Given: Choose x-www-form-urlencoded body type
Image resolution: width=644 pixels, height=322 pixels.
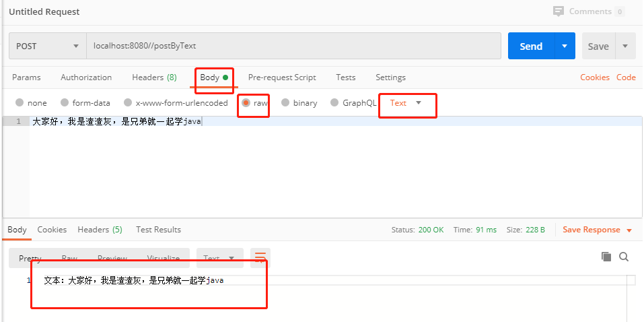Looking at the screenshot, I should click(x=128, y=102).
